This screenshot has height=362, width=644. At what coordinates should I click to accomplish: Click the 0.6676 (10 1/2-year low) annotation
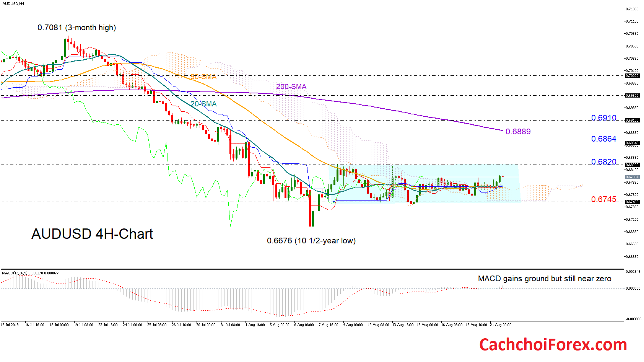tap(311, 241)
